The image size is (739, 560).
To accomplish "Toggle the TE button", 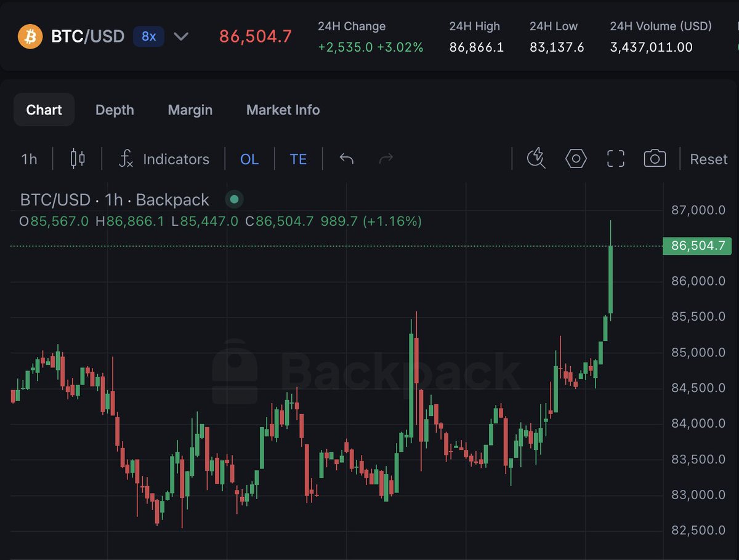I will (x=298, y=159).
